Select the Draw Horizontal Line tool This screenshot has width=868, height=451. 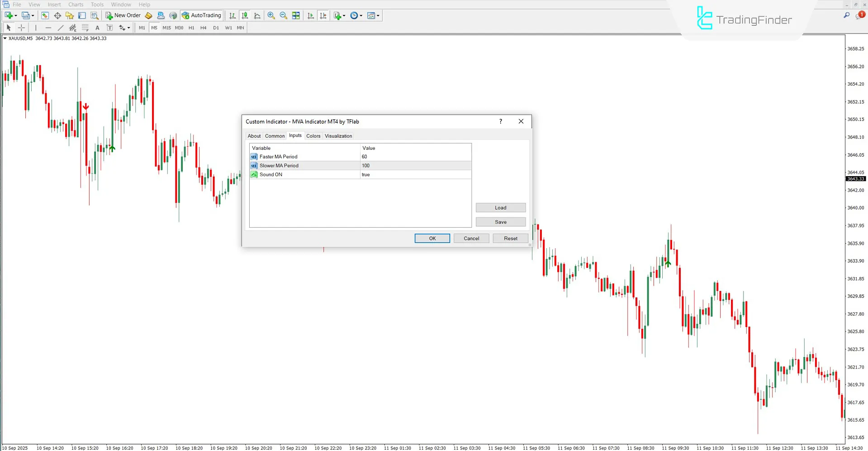click(x=48, y=28)
